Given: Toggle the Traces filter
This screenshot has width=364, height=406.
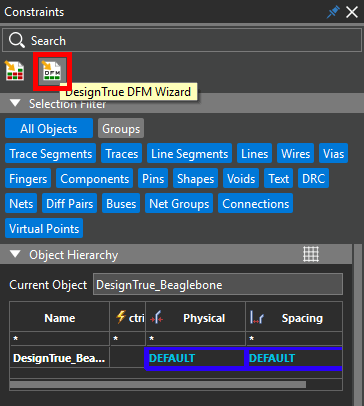Looking at the screenshot, I should coord(122,153).
